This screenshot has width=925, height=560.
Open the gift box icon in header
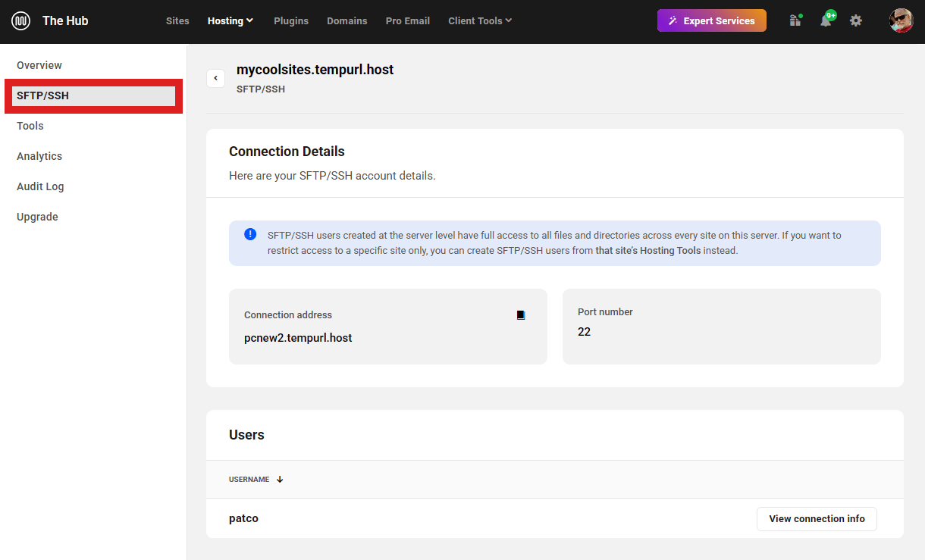[795, 21]
